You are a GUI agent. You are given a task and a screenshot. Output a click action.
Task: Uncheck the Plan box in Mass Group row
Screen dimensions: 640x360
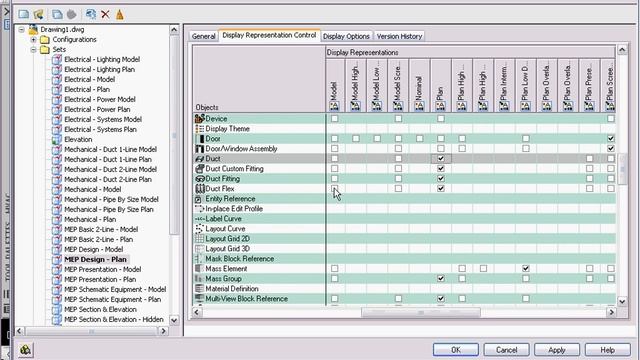[x=441, y=278]
